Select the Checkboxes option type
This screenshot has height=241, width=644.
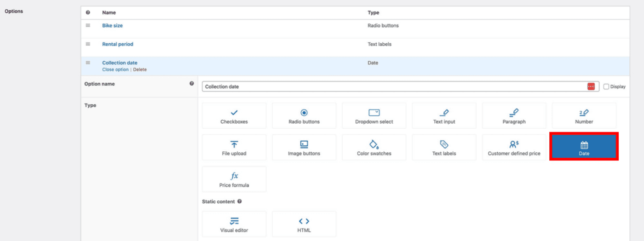(x=234, y=115)
